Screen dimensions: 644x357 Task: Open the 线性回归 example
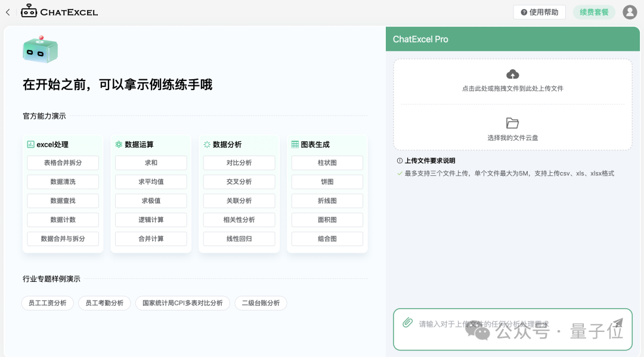pyautogui.click(x=239, y=239)
